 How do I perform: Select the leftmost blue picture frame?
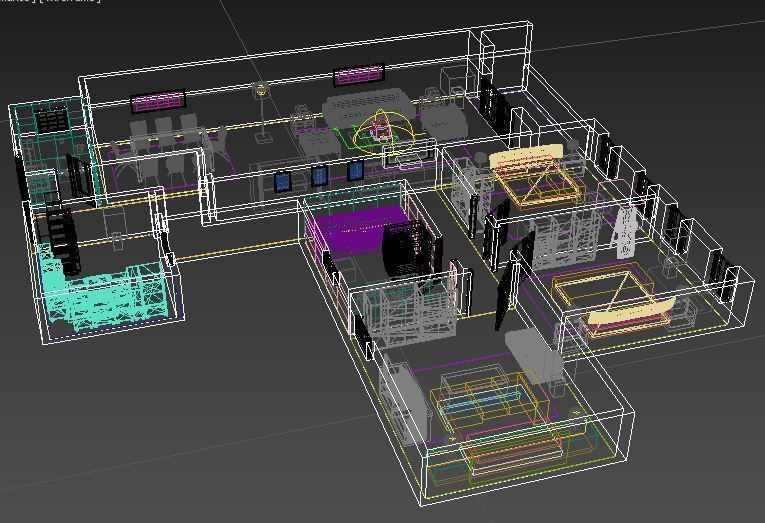pyautogui.click(x=283, y=181)
